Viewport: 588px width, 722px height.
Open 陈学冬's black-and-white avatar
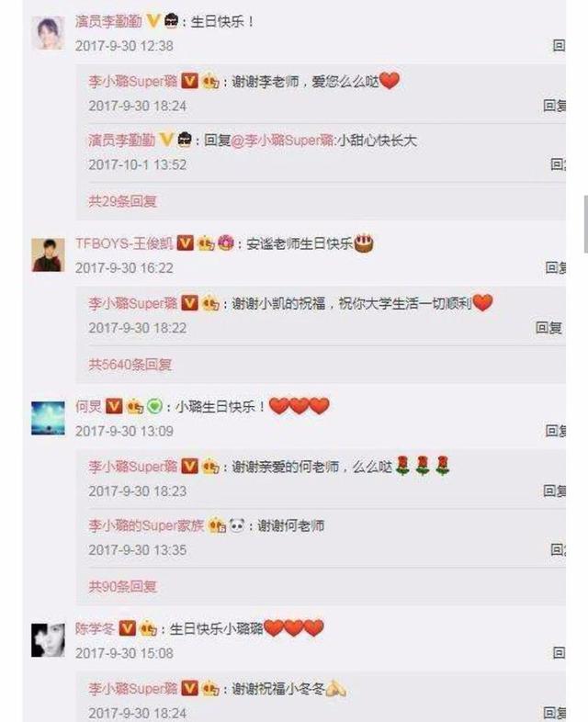click(48, 640)
